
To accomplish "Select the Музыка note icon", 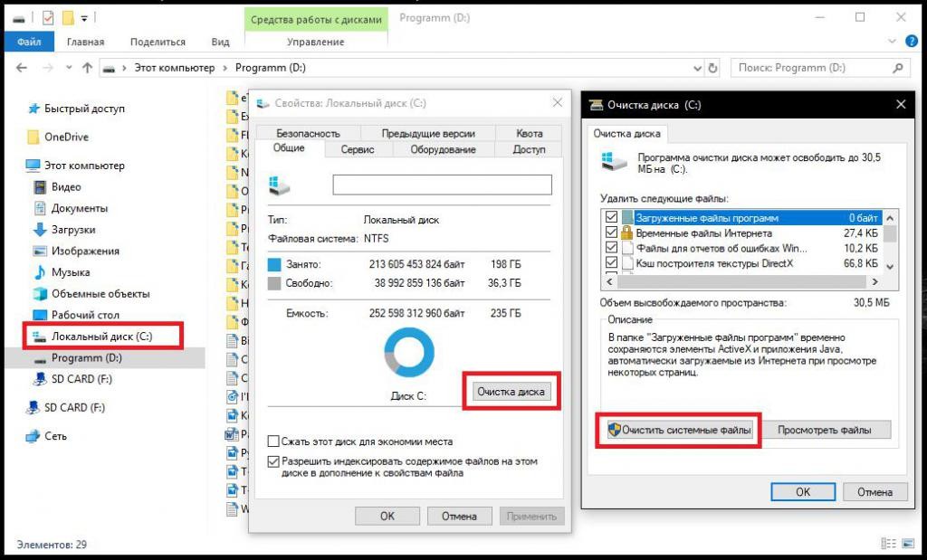I will click(x=40, y=272).
